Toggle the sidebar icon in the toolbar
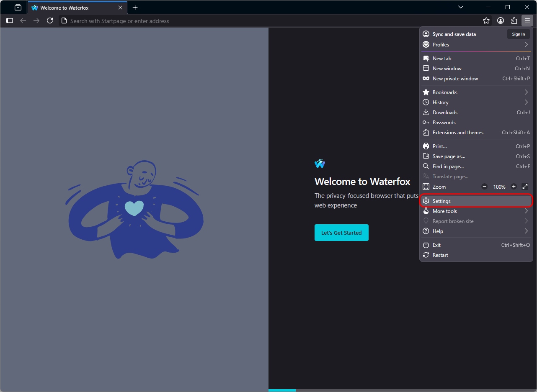This screenshot has width=537, height=392. (10, 20)
